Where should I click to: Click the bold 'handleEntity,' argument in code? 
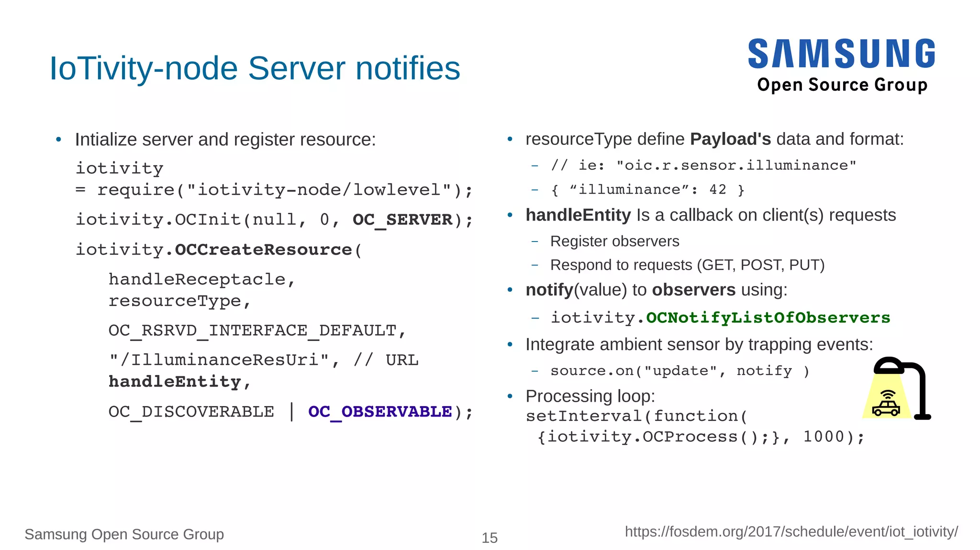[x=180, y=382]
